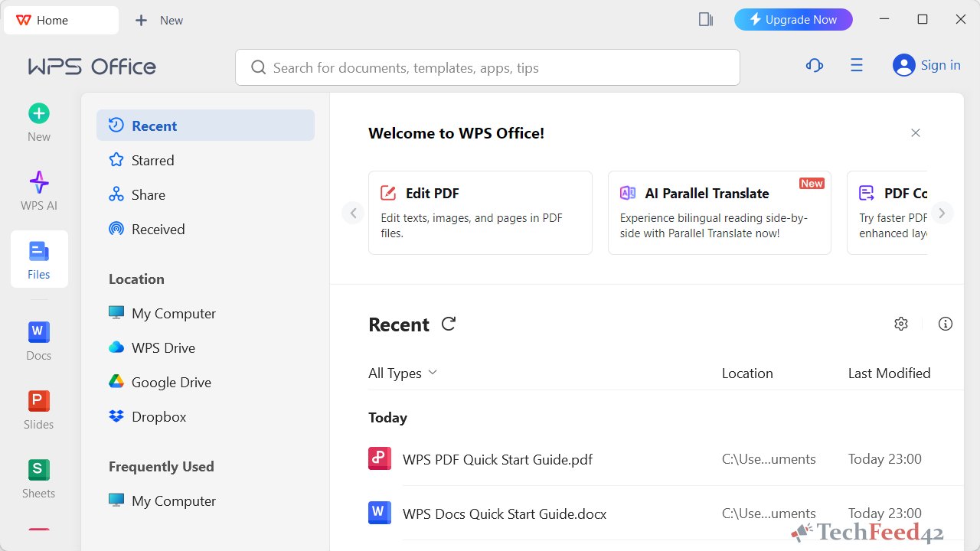Open My Computer under Location
Image resolution: width=980 pixels, height=551 pixels.
(205, 313)
